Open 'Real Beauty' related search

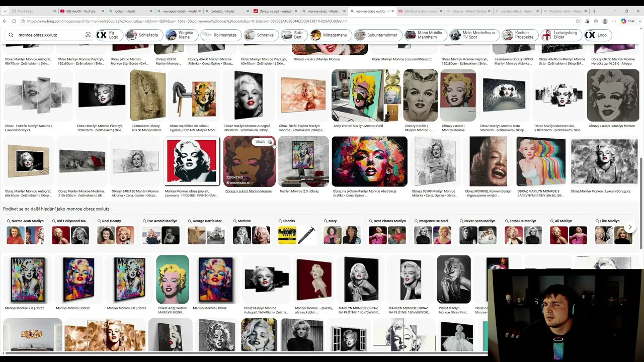pyautogui.click(x=116, y=232)
